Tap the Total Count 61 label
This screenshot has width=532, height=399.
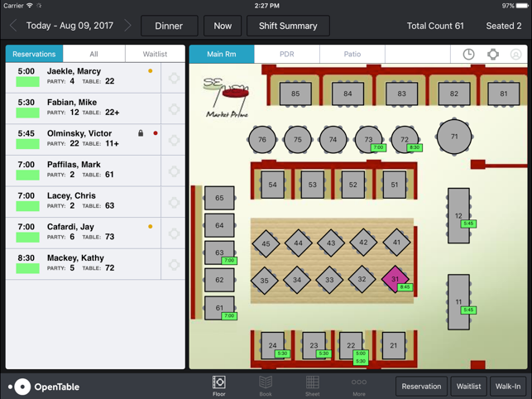click(435, 26)
